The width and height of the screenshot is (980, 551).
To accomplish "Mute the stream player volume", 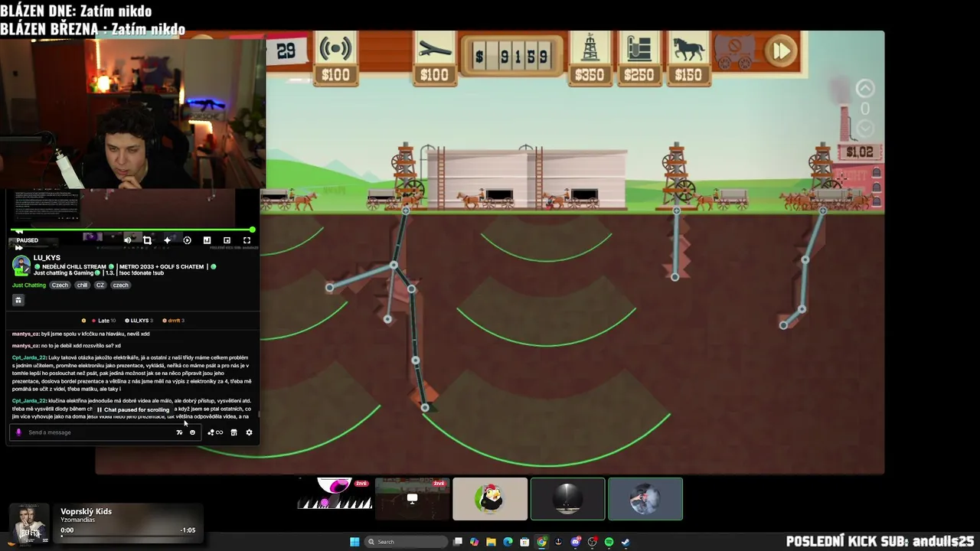I will coord(128,240).
